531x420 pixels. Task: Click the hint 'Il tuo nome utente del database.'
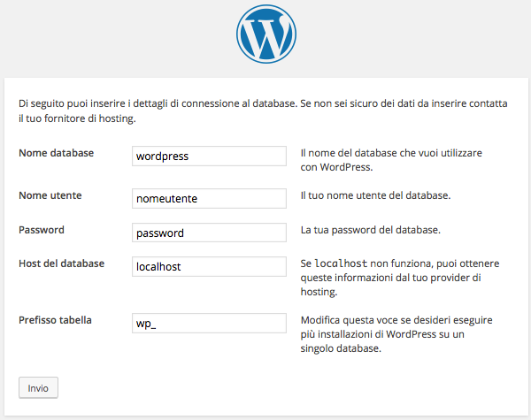[375, 195]
